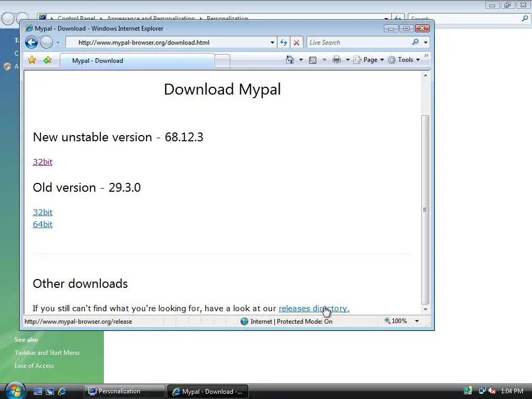
Task: Click the Show Desktop quick launch icon
Action: tap(37, 392)
